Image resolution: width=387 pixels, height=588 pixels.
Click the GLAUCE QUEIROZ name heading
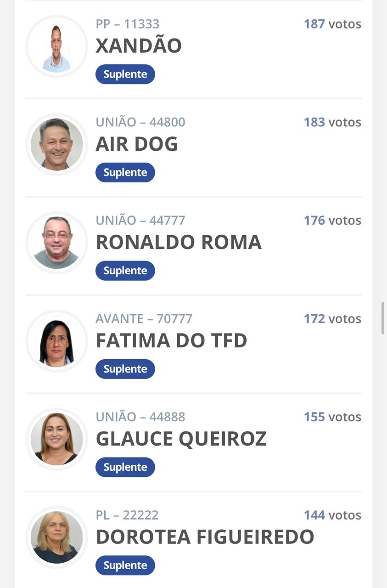181,439
